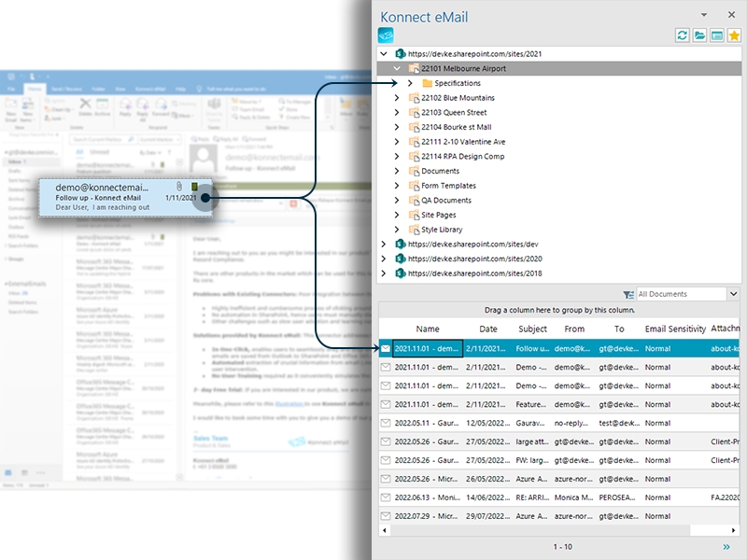Expand the QA Documents node
The height and width of the screenshot is (560, 747).
click(397, 200)
